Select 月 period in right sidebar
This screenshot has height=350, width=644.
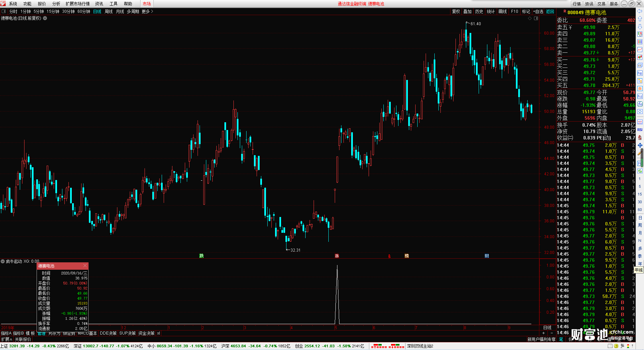click(x=640, y=233)
